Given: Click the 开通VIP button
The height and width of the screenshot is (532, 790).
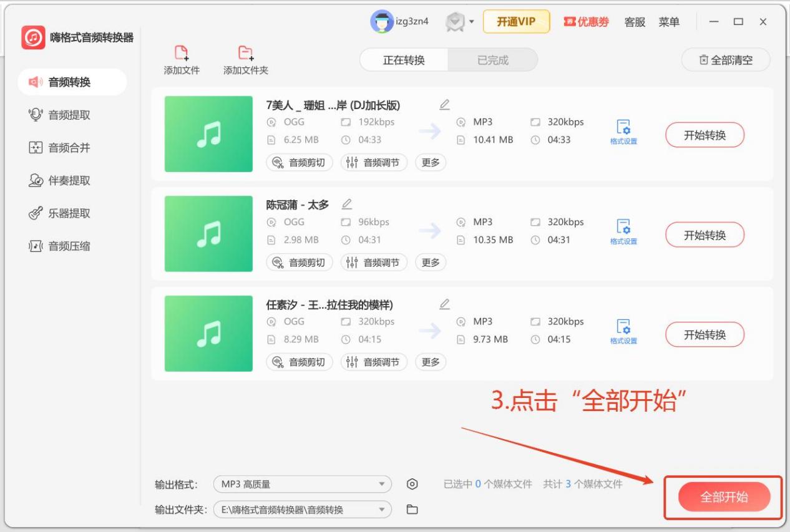Looking at the screenshot, I should coord(516,22).
